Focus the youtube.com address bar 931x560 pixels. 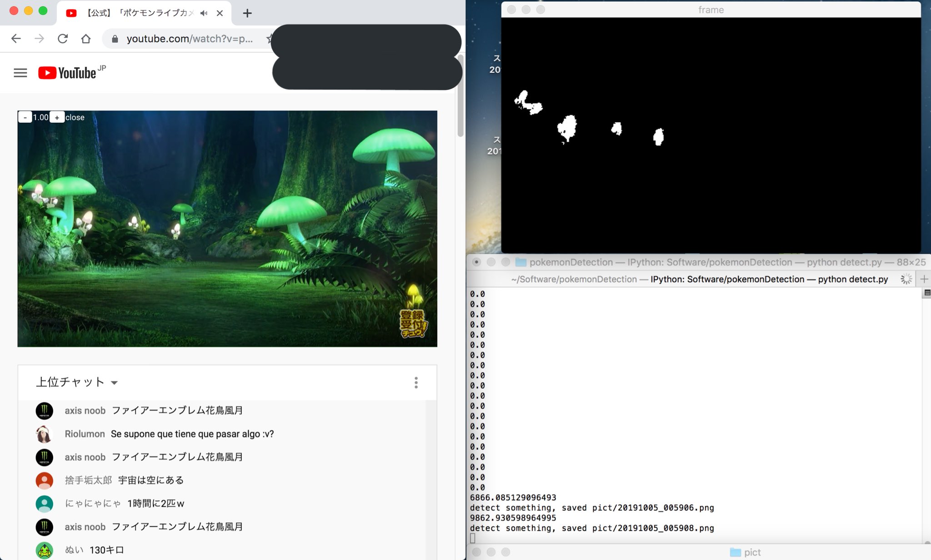point(190,39)
